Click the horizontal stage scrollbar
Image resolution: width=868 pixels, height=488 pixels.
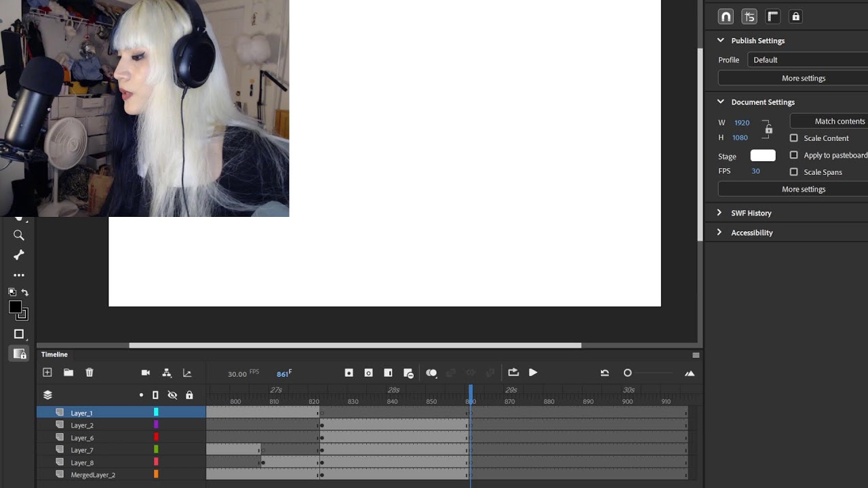(x=355, y=346)
